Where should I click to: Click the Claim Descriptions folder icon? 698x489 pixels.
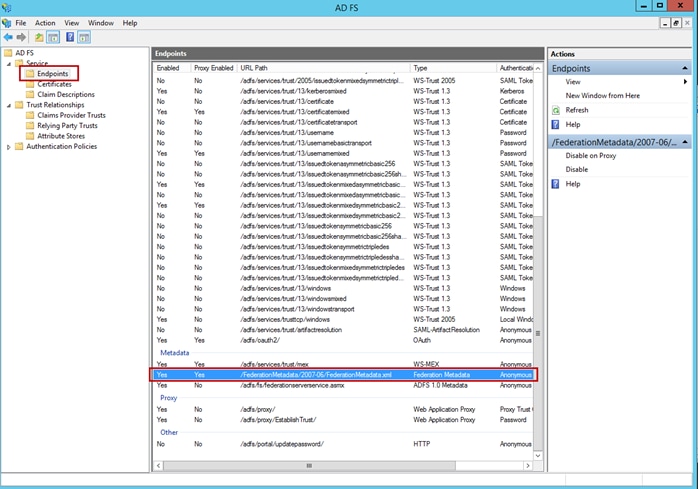pos(30,94)
